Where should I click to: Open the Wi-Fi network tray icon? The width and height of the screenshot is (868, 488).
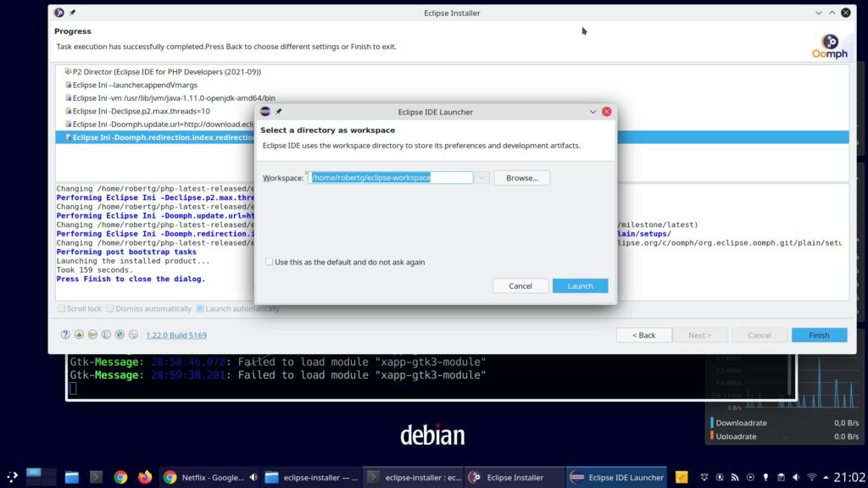tap(811, 477)
